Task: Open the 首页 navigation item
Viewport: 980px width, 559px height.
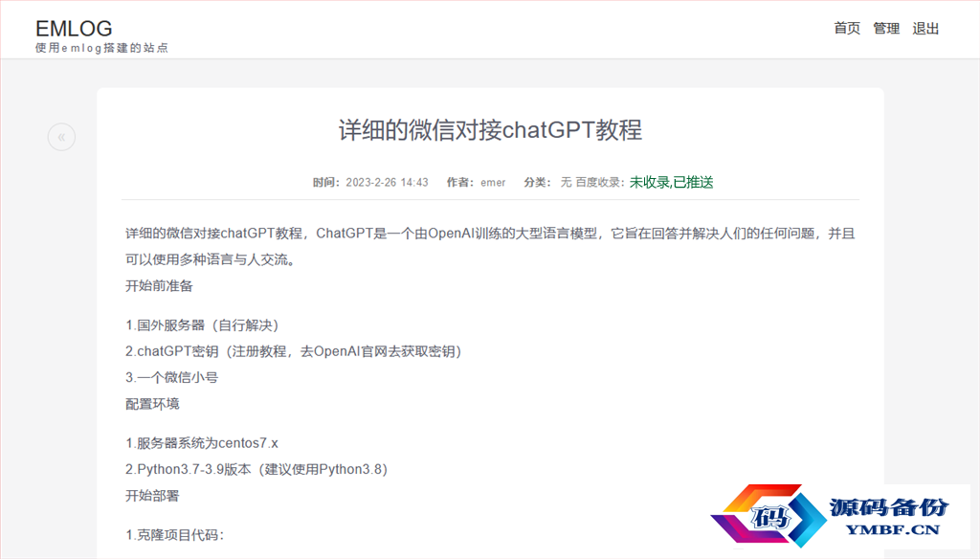Action: point(847,28)
